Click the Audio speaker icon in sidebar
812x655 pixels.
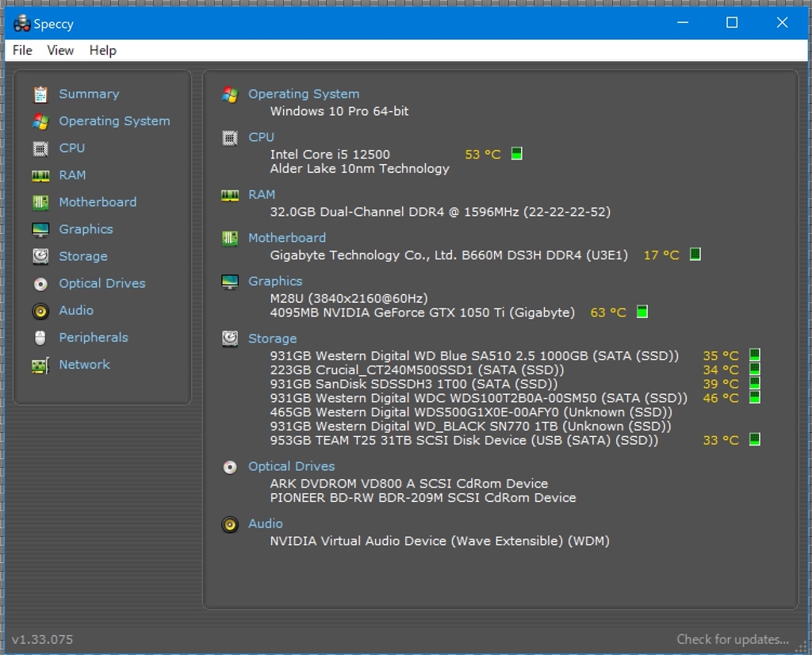(40, 311)
